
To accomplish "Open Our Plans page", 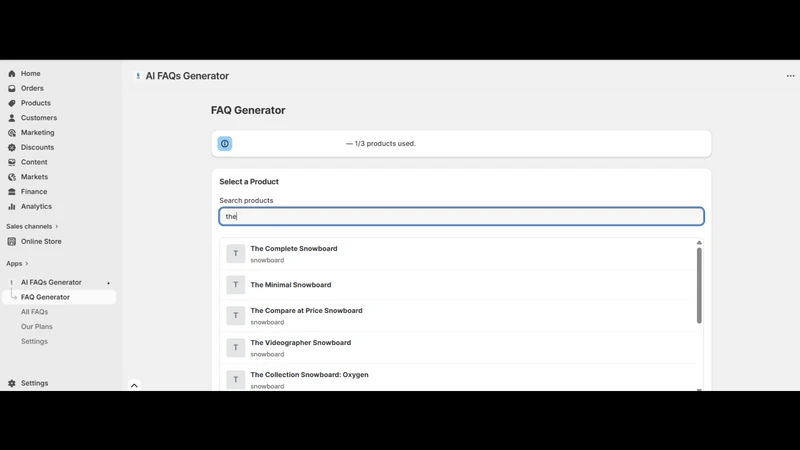I will click(x=37, y=327).
